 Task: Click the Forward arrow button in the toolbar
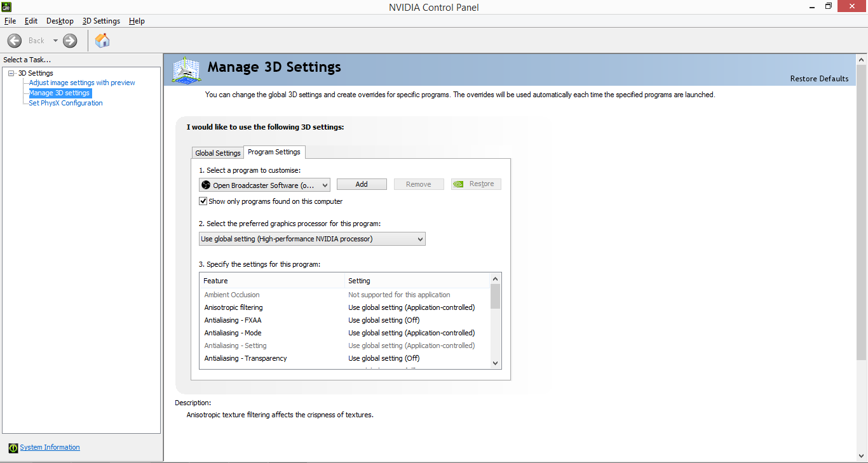pyautogui.click(x=70, y=41)
